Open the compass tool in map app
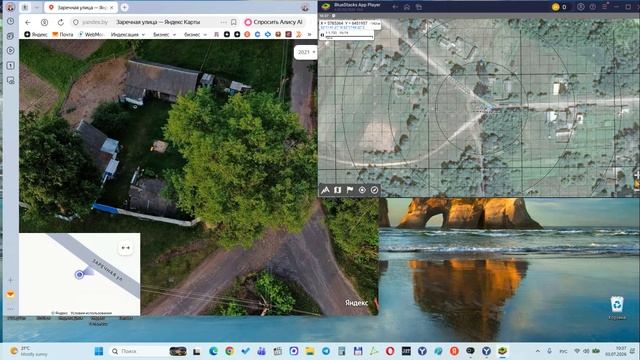Viewport: 640px width, 360px height. [374, 190]
